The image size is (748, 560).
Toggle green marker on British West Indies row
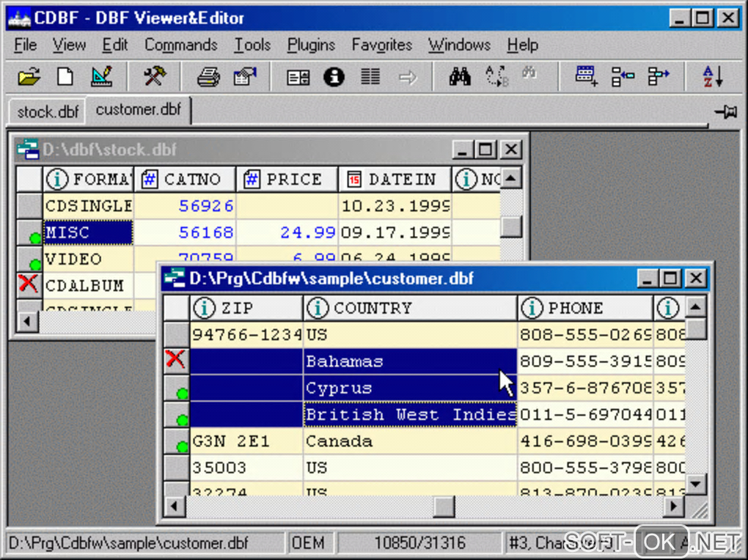[182, 420]
